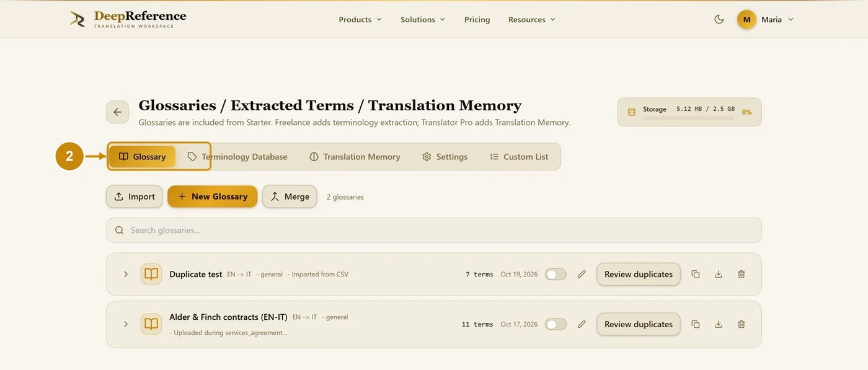Click the DeepReference logo
868x370 pixels.
[x=128, y=19]
